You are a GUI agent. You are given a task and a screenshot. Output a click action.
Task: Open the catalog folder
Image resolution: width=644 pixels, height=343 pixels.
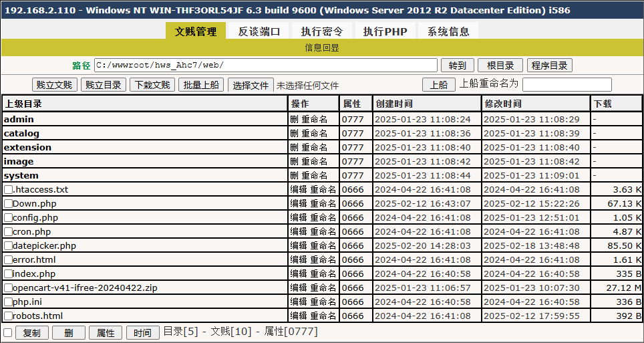[x=21, y=133]
